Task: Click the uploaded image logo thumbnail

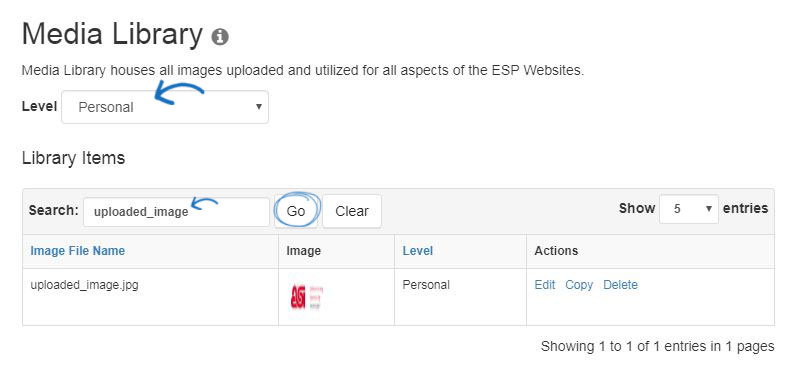Action: click(x=307, y=297)
